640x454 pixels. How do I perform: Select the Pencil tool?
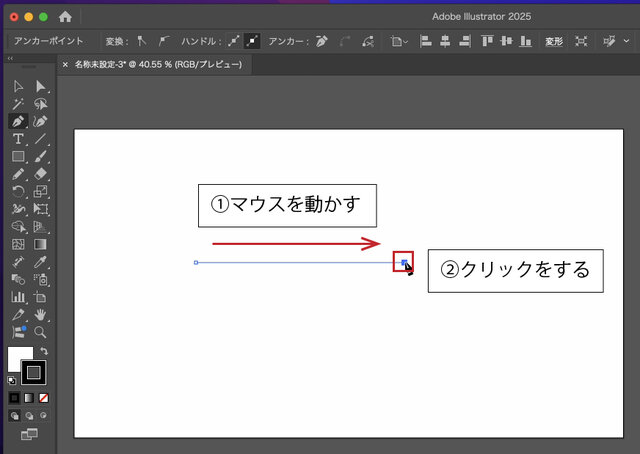tap(18, 174)
